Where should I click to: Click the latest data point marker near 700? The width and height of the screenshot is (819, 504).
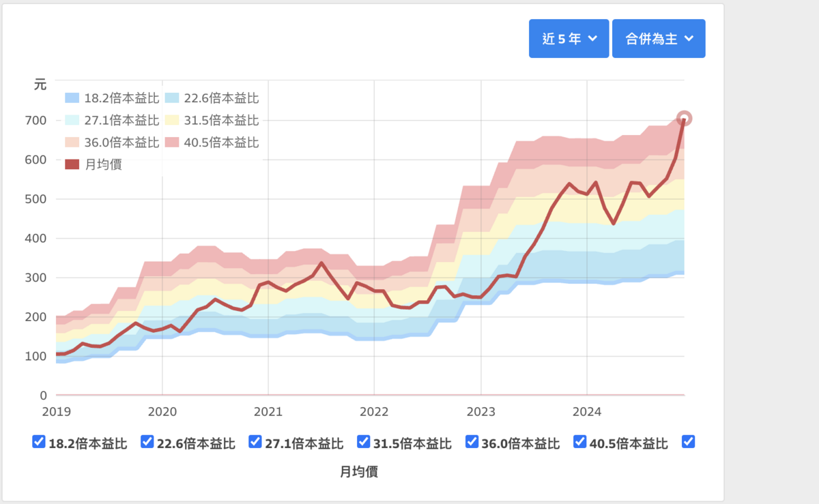(684, 119)
